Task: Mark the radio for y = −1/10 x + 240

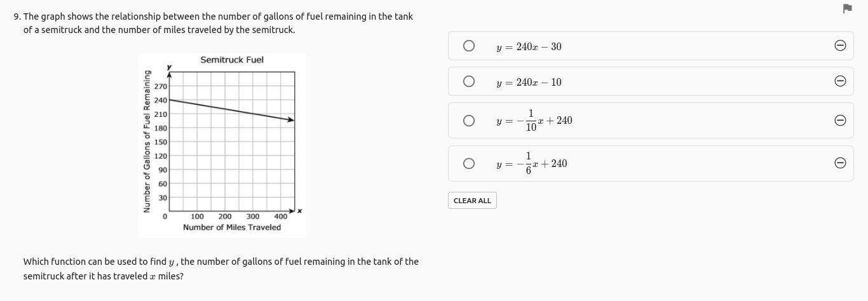Action: (468, 121)
